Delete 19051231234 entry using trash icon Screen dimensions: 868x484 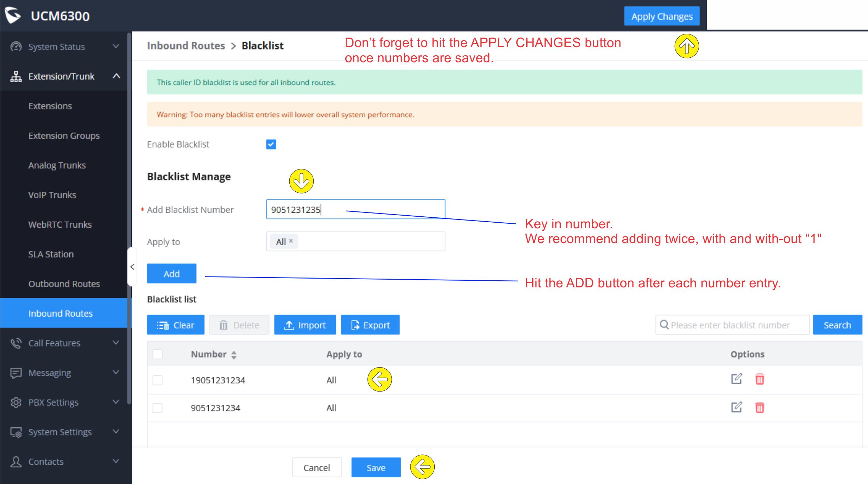pyautogui.click(x=760, y=379)
